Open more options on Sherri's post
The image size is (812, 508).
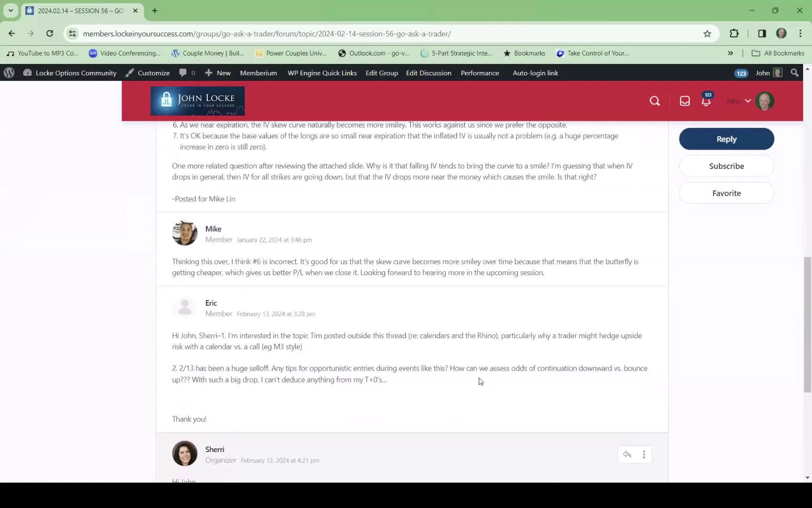(644, 454)
